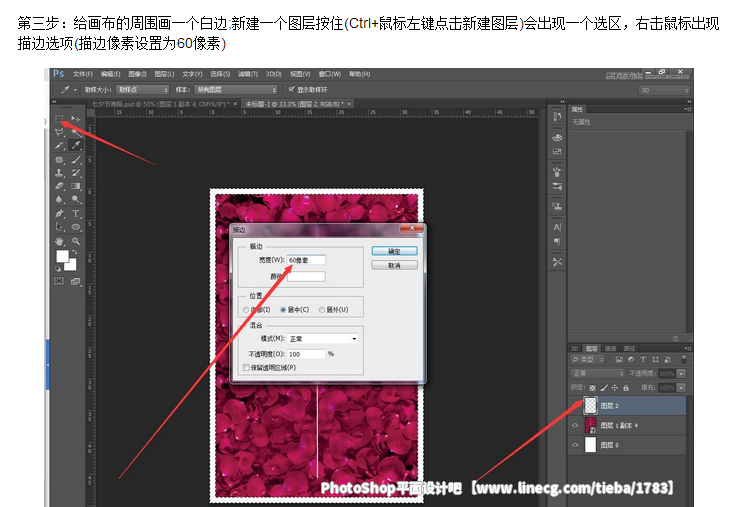Image resolution: width=729 pixels, height=507 pixels.
Task: Select 内部(I) radio option
Action: point(246,309)
